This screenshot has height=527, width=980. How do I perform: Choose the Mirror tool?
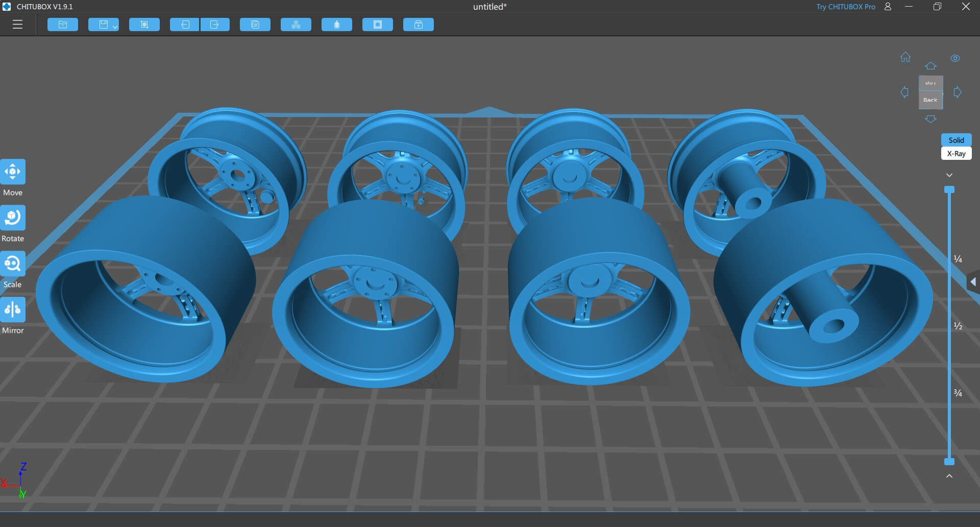(x=13, y=310)
